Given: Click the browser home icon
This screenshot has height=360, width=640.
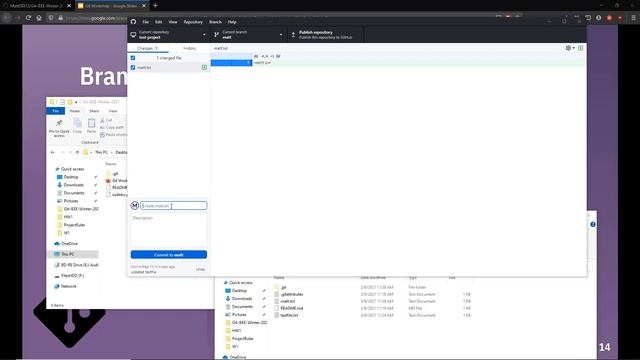Looking at the screenshot, I should tap(39, 18).
